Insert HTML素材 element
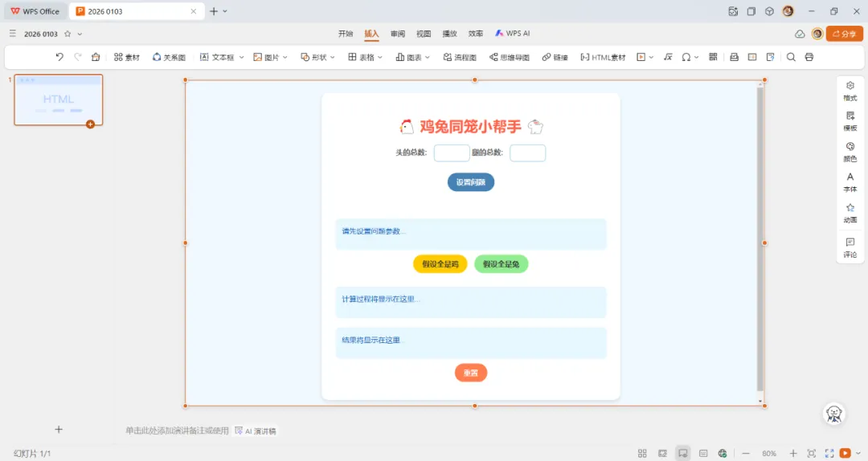This screenshot has width=868, height=461. [x=603, y=57]
